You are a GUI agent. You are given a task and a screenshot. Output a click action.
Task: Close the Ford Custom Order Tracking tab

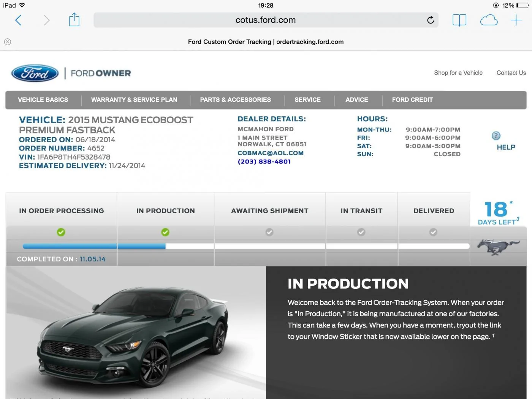[x=8, y=42]
